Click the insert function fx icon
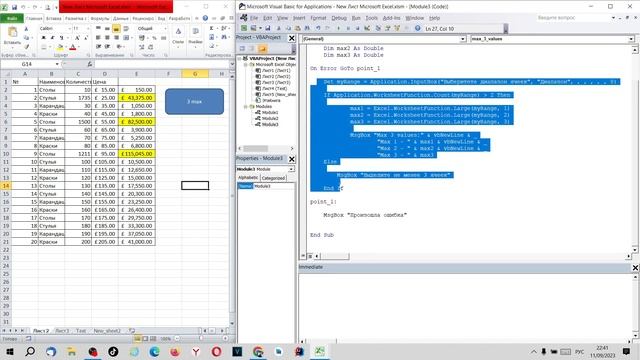Viewport: 640px width, 360px height. pyautogui.click(x=90, y=64)
